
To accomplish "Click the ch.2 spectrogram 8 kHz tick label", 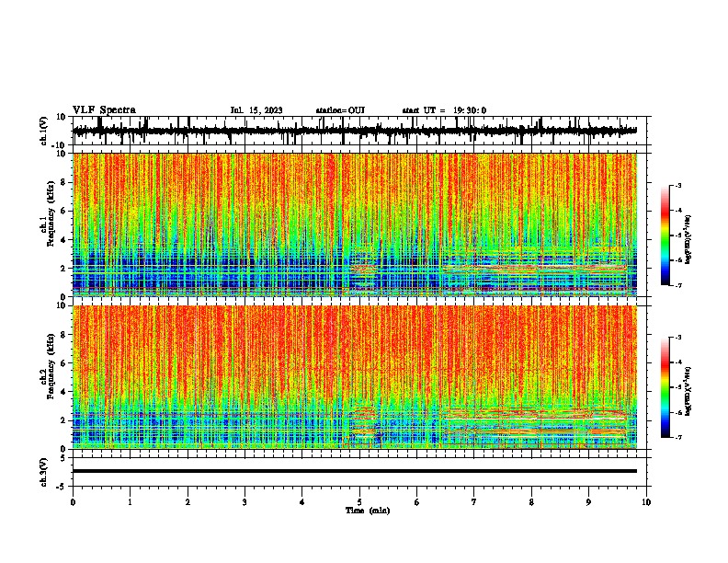I will point(63,335).
